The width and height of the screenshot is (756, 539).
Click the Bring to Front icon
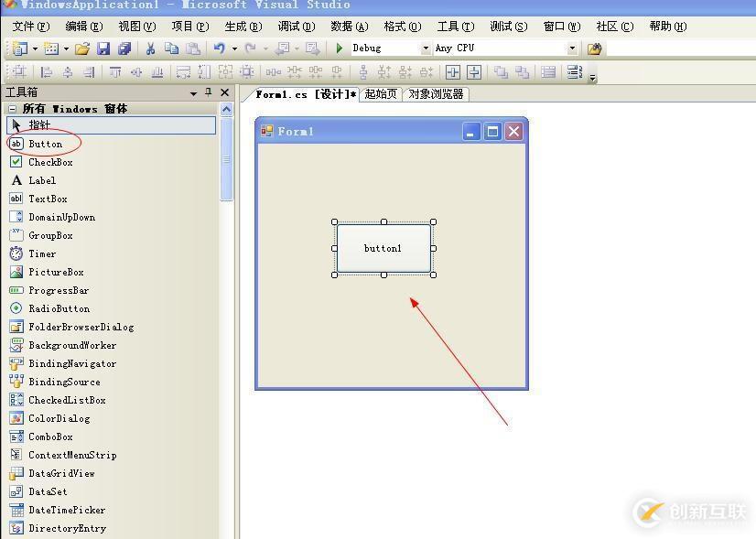point(501,72)
